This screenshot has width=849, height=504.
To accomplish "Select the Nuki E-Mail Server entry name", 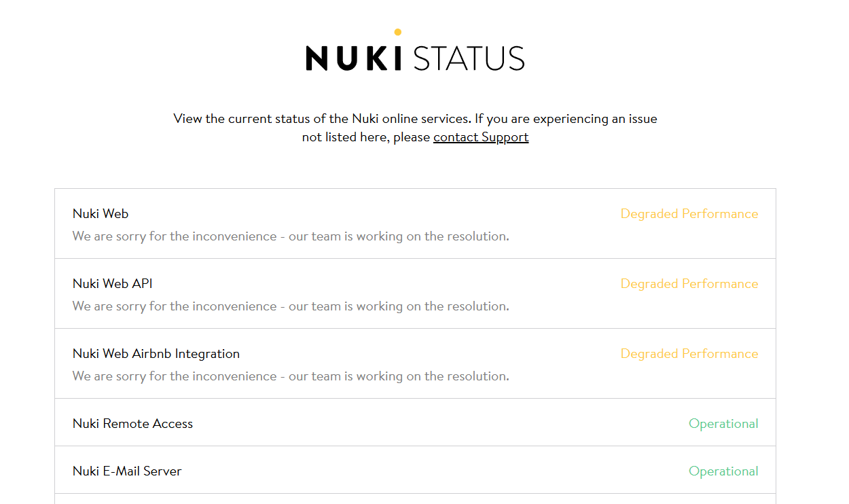I will point(127,471).
